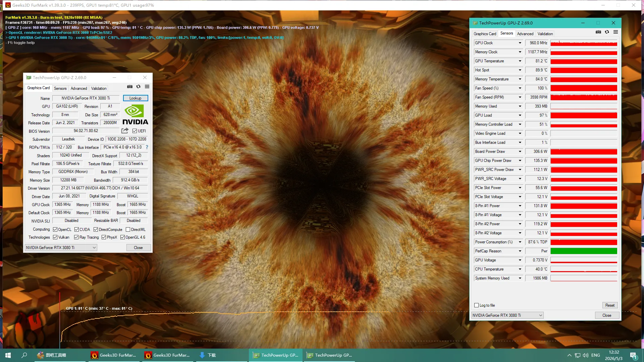This screenshot has height=362, width=644.
Task: Click GPU-Z Graphics Card window title icon
Action: [29, 77]
